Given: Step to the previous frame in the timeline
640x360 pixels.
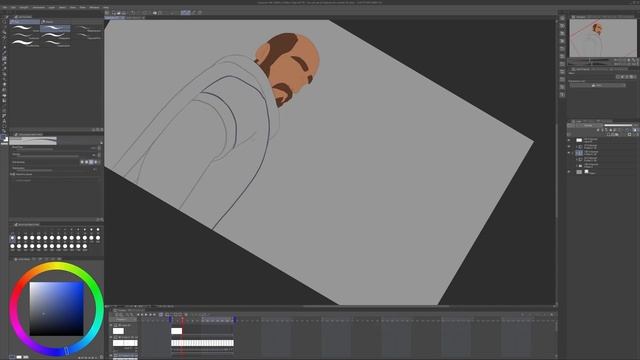Looking at the screenshot, I should coord(142,315).
